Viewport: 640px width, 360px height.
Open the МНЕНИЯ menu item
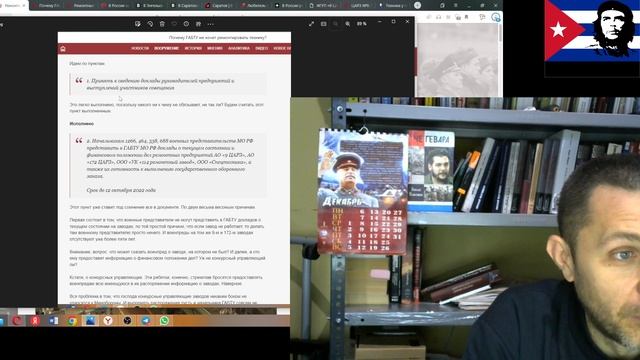pyautogui.click(x=215, y=49)
